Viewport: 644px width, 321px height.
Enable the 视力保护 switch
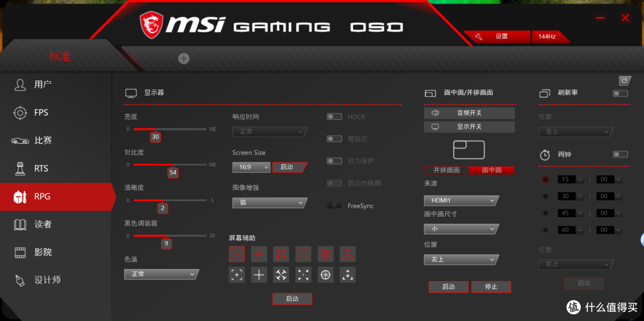(x=335, y=161)
